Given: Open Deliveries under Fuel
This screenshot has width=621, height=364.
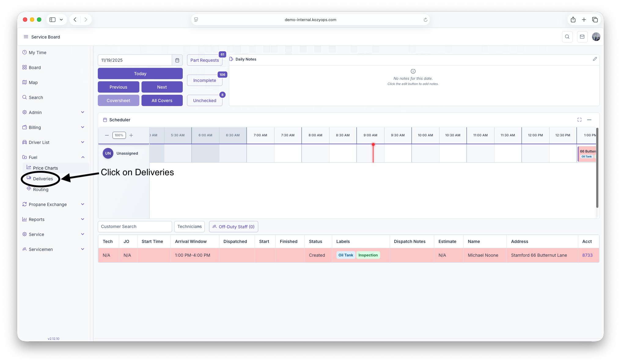Looking at the screenshot, I should [43, 179].
